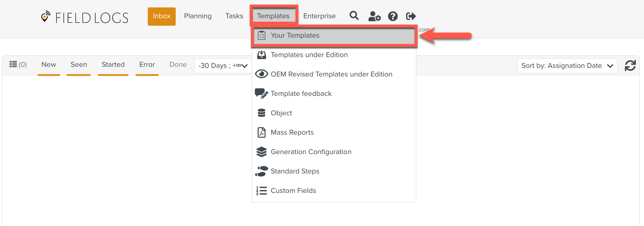Click the Object database icon
This screenshot has width=644, height=226.
261,113
